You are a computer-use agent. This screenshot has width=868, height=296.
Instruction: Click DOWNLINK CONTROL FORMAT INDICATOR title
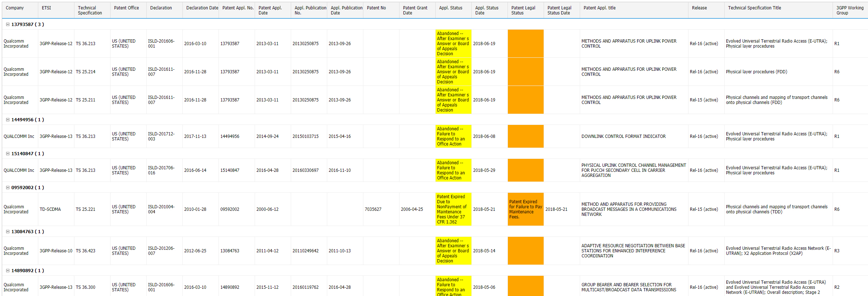(623, 136)
